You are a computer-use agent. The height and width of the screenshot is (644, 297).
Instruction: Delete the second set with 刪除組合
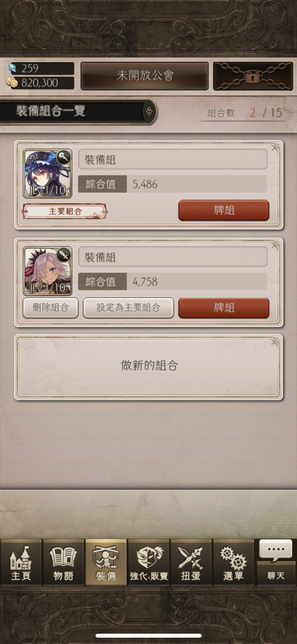point(51,308)
